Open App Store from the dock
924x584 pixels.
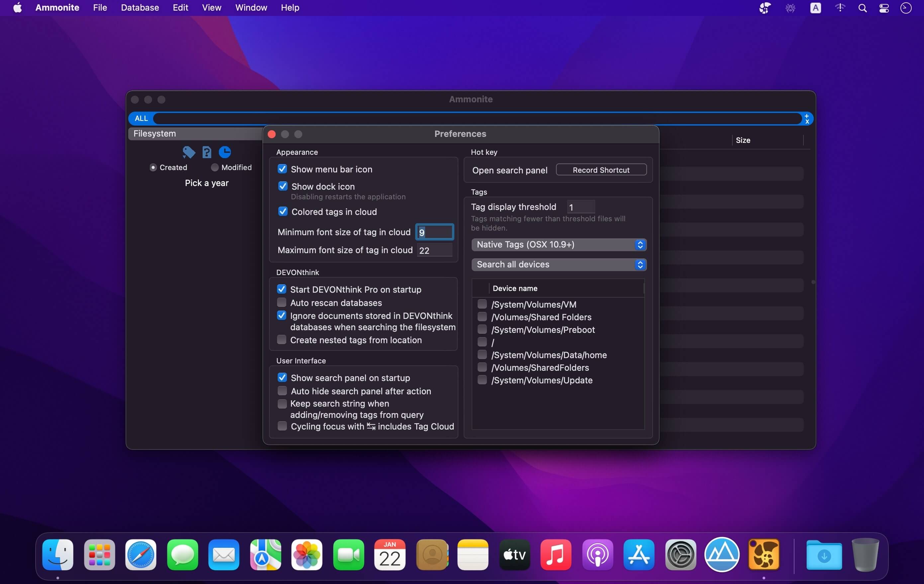(639, 555)
